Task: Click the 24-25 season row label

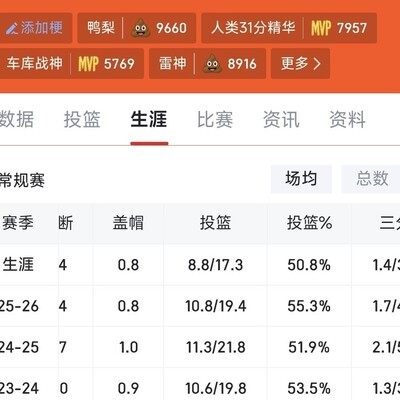Action: point(19,347)
